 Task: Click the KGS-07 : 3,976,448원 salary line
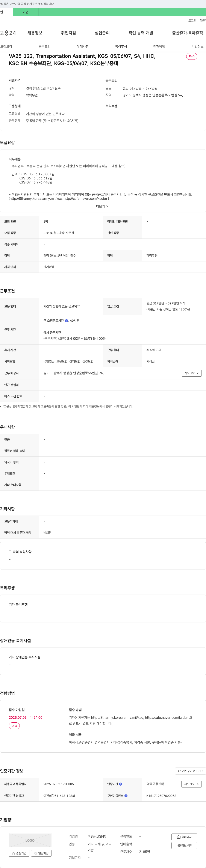(35, 182)
